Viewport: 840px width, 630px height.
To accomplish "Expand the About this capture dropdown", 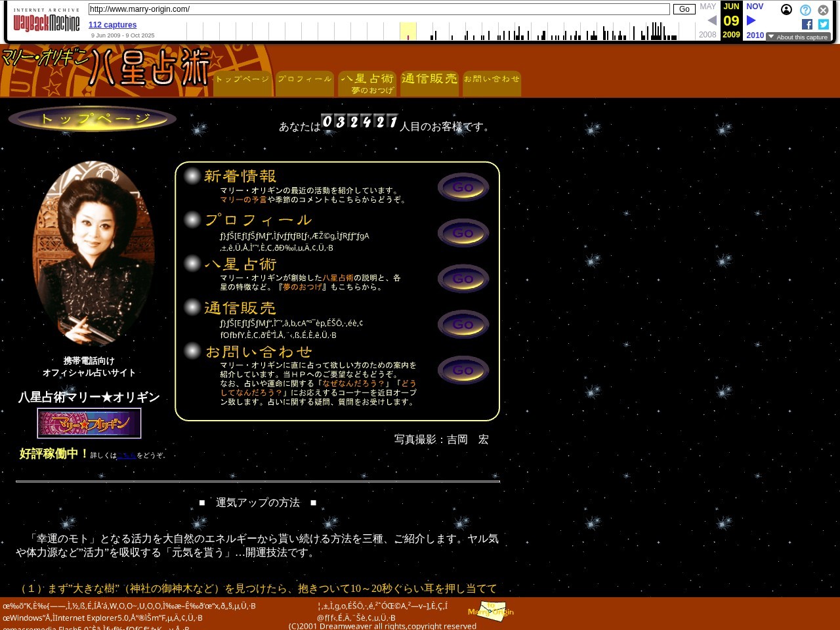I will point(798,37).
